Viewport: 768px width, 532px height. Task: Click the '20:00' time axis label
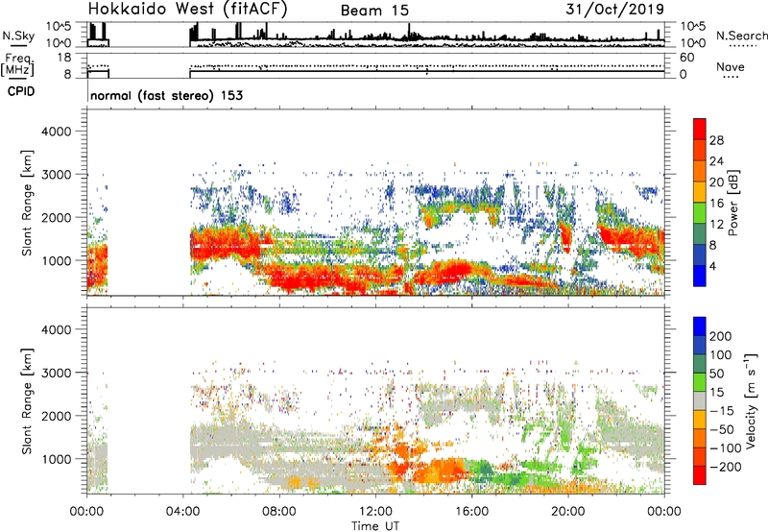pyautogui.click(x=567, y=512)
